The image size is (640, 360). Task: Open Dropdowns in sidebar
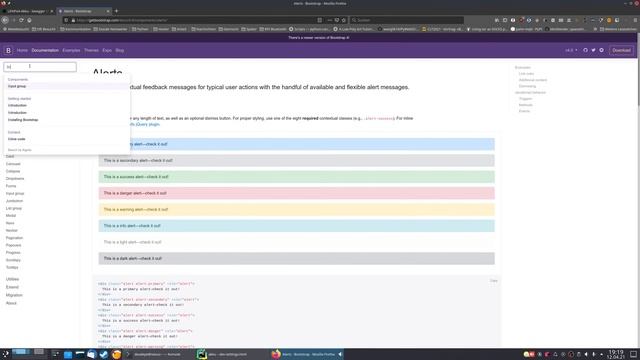click(x=15, y=179)
